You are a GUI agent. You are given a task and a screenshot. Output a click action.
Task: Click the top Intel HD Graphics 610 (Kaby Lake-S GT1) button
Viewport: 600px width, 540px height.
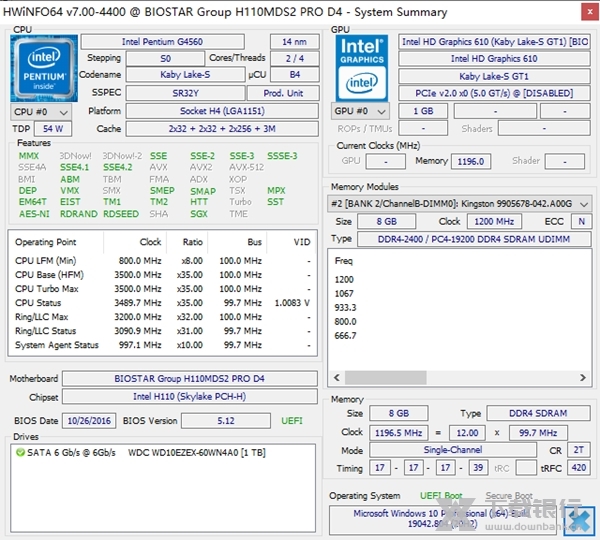(494, 42)
